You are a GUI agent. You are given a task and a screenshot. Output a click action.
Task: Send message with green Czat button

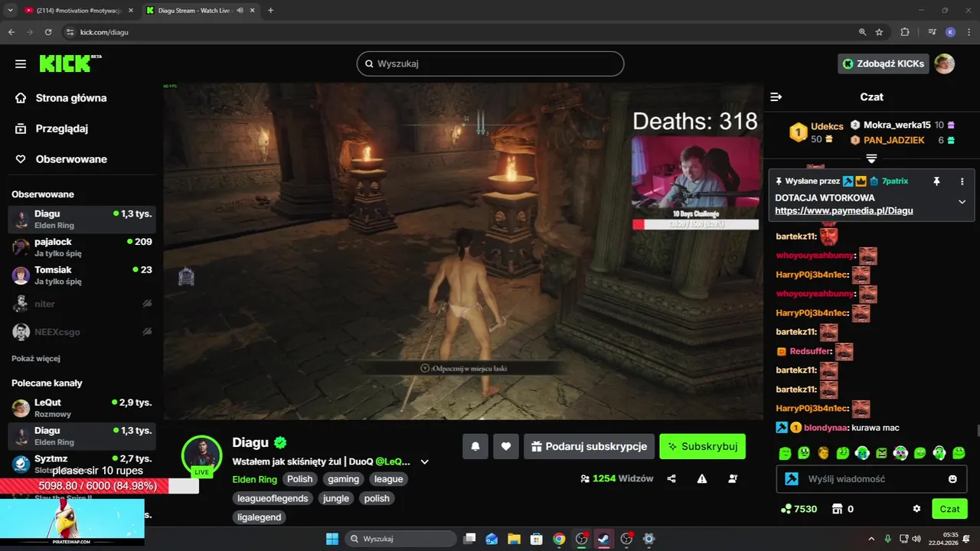pos(949,509)
